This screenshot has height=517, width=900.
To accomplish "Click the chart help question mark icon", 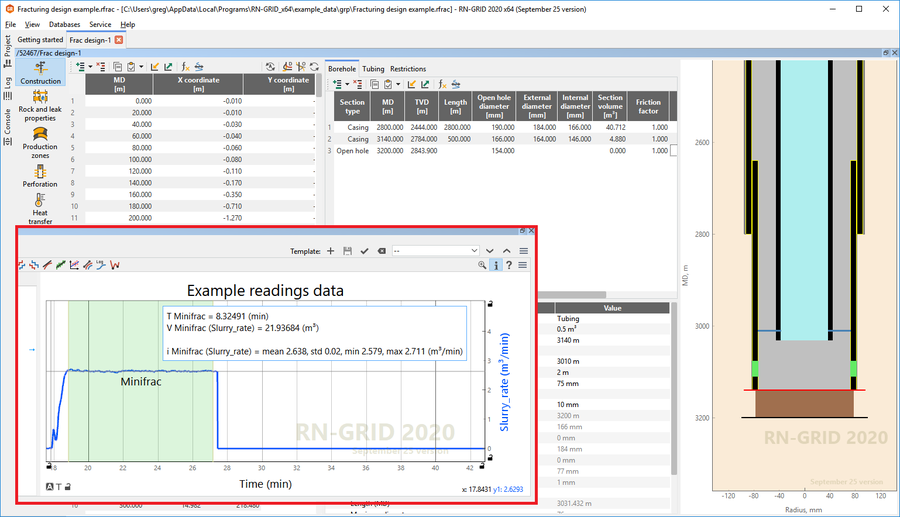I will [509, 265].
